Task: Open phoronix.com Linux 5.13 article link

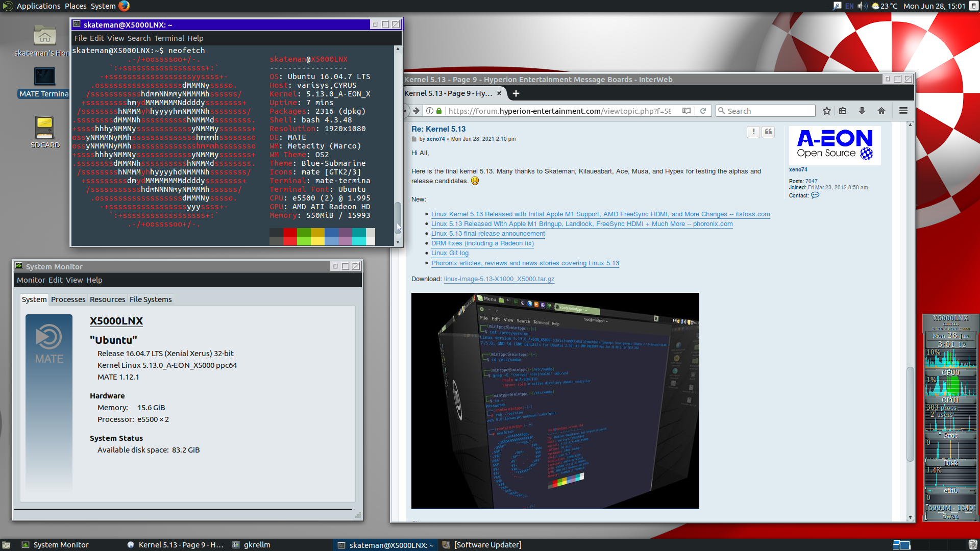Action: pos(582,224)
